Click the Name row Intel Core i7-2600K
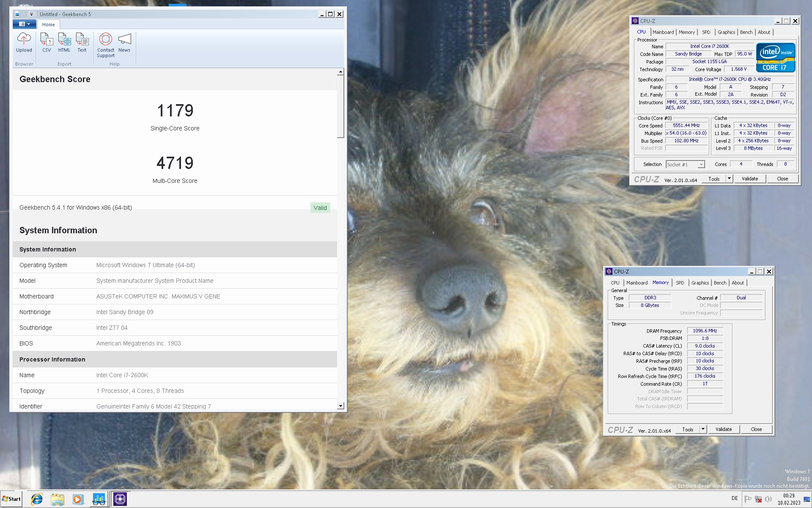Screen dimensions: 812x508 175,375
